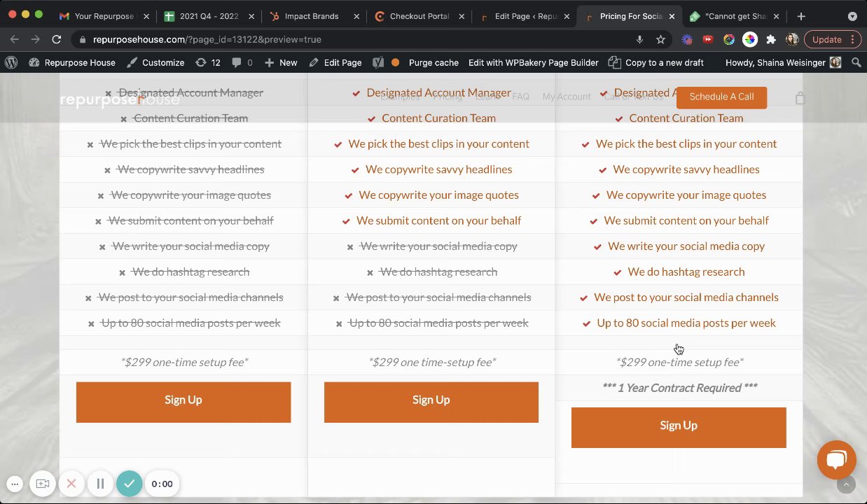Screen dimensions: 867x504
Task: Open the multicolor camera lens extension
Action: [729, 40]
